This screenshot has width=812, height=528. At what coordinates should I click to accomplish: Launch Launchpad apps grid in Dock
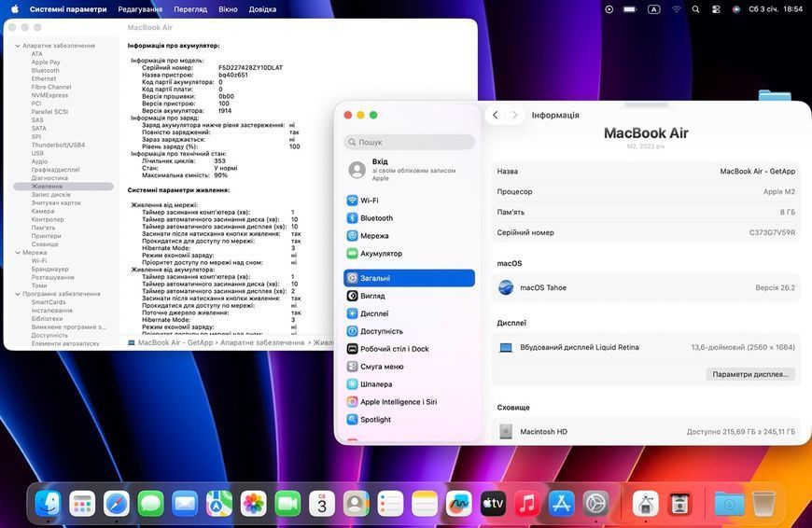(82, 503)
